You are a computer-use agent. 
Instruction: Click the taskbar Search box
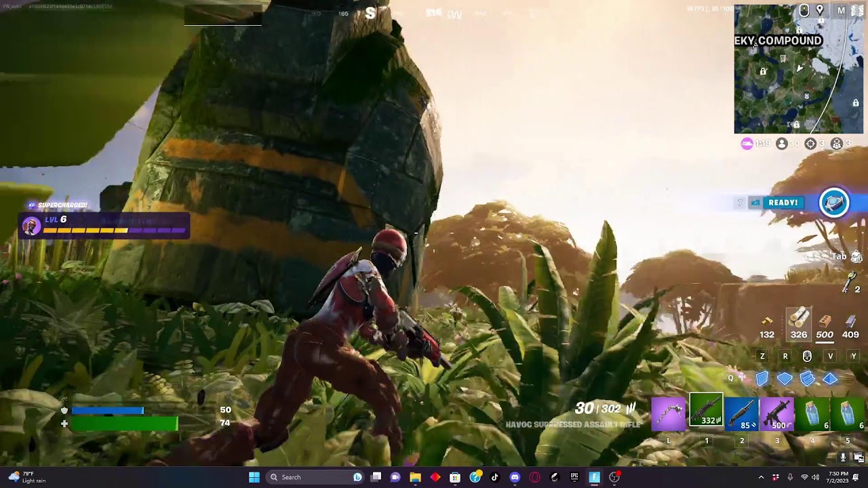point(315,477)
